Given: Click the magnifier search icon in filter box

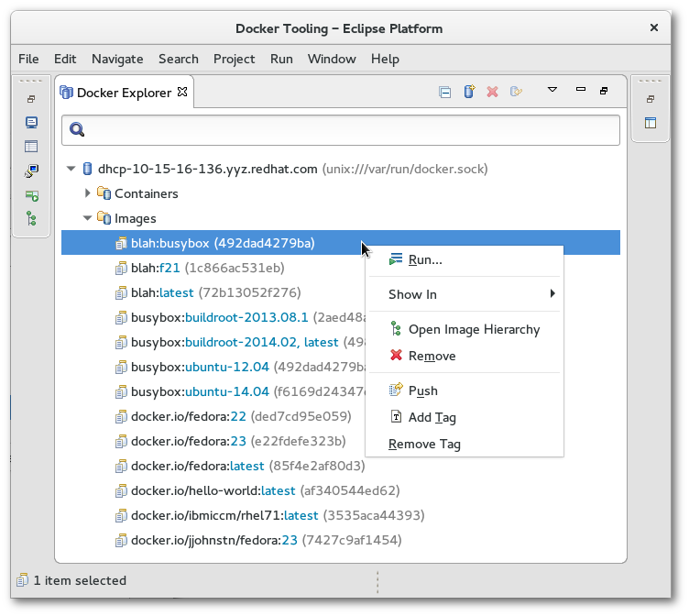Looking at the screenshot, I should 77,129.
